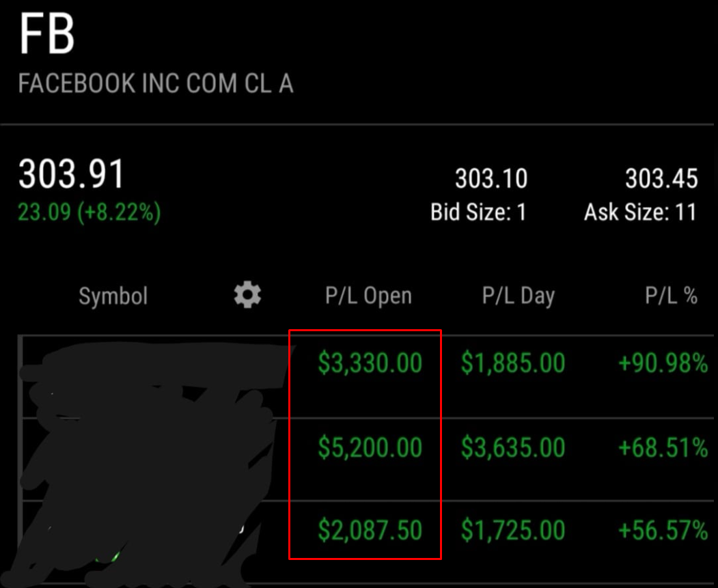
Task: Select the last price 303.91
Action: pos(71,175)
